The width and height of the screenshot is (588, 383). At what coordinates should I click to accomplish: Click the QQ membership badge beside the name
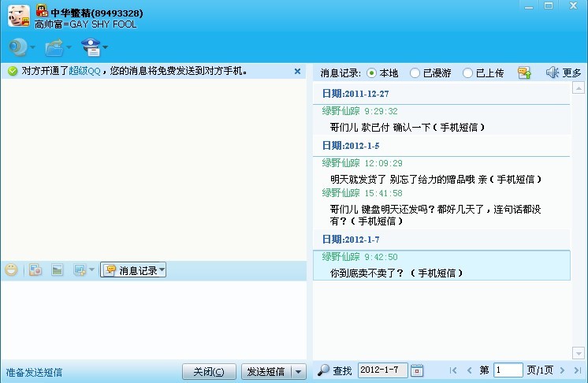[x=42, y=10]
